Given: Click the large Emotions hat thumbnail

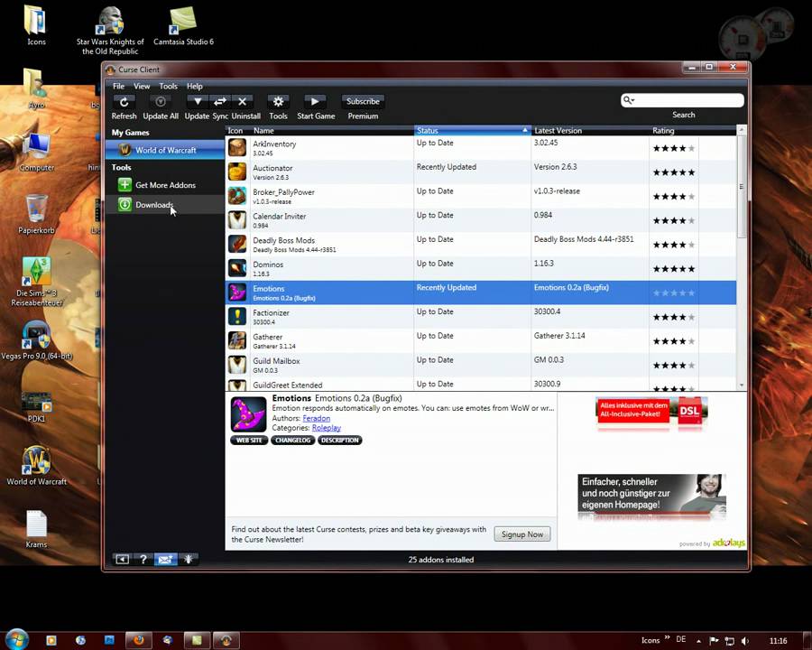Looking at the screenshot, I should 249,414.
